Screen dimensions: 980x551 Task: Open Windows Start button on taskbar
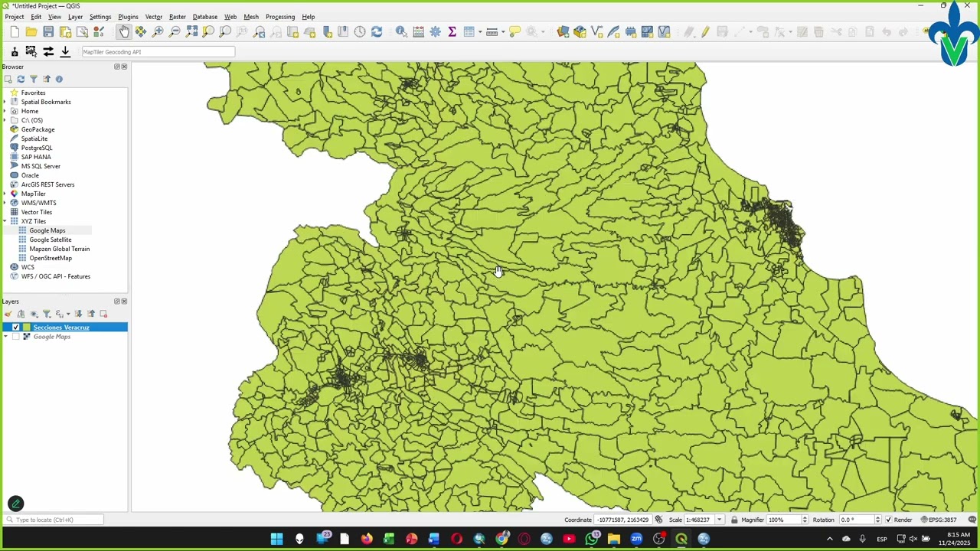click(x=276, y=539)
